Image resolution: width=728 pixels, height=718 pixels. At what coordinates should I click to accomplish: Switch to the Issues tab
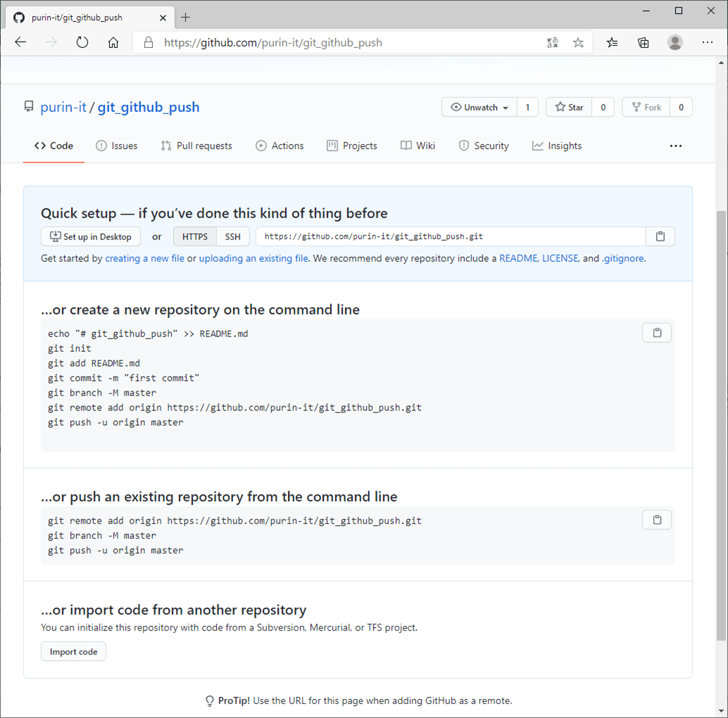tap(117, 146)
